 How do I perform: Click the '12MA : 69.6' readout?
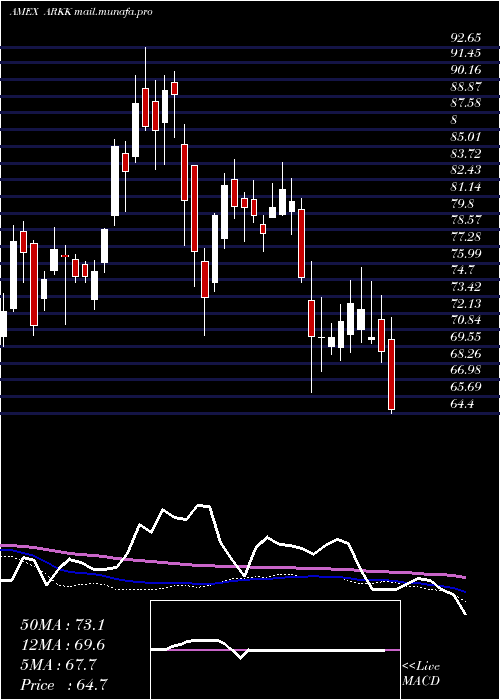click(x=62, y=645)
